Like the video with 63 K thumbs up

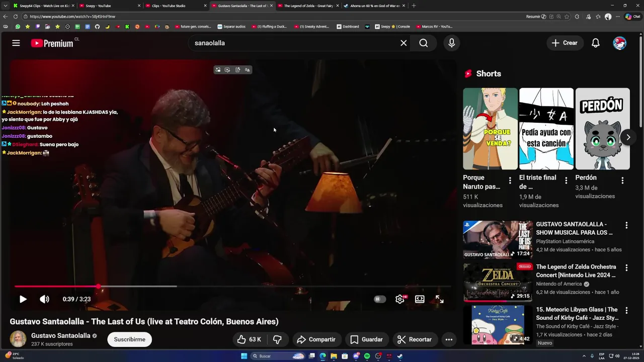[x=250, y=339]
